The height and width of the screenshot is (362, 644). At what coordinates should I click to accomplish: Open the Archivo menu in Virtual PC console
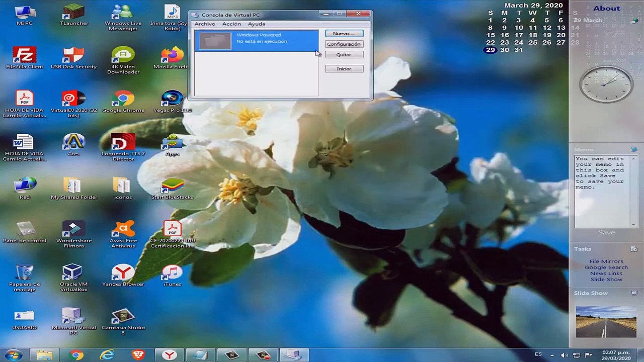[205, 24]
